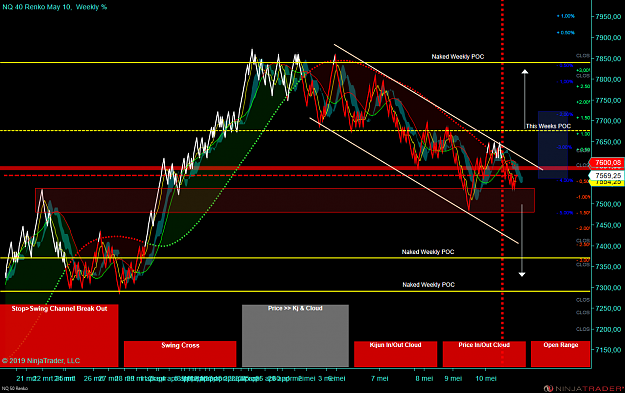Click the 'Naked Weekly POC' label near 7300
The image size is (625, 393).
pyautogui.click(x=428, y=285)
